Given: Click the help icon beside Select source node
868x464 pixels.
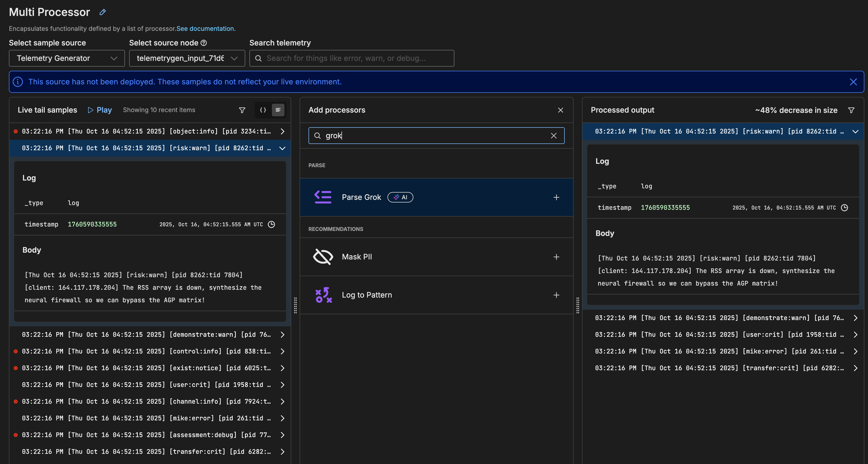Looking at the screenshot, I should point(204,43).
